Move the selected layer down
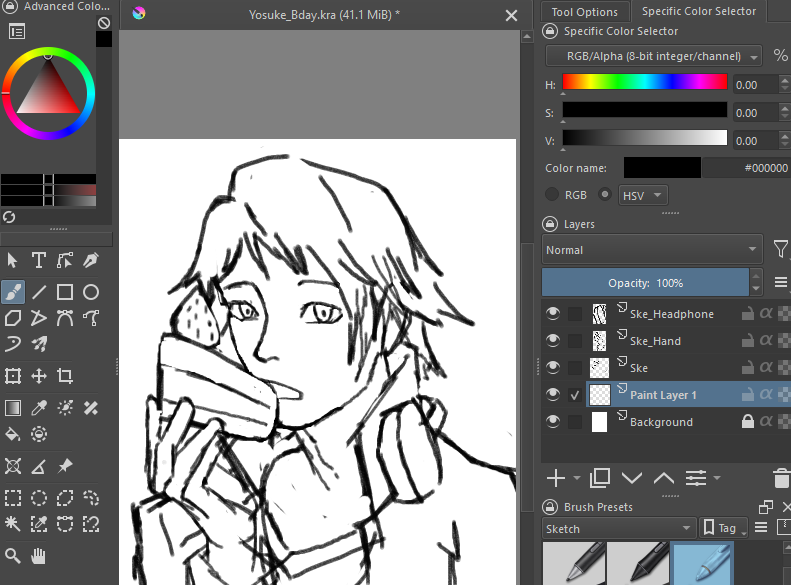This screenshot has height=585, width=791. point(632,478)
